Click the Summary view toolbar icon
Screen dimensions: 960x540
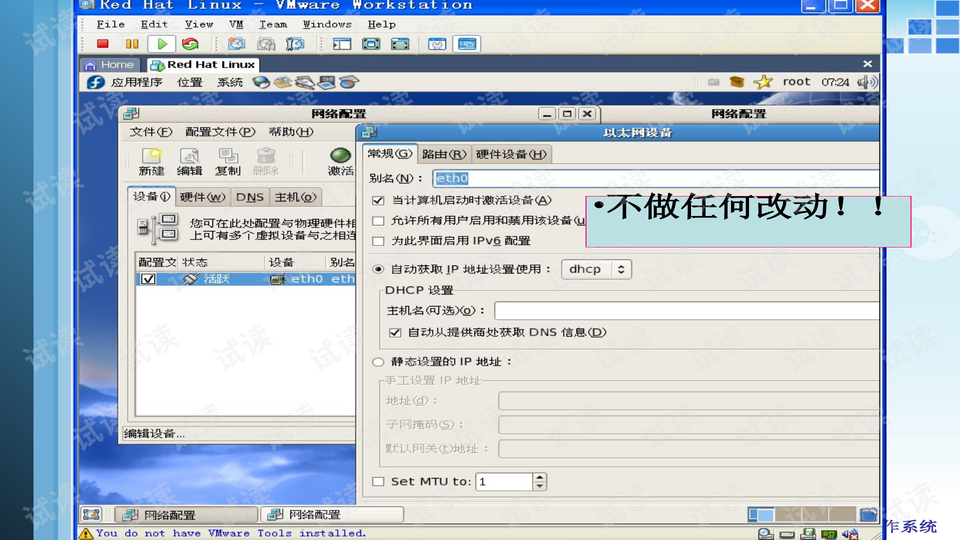[437, 44]
